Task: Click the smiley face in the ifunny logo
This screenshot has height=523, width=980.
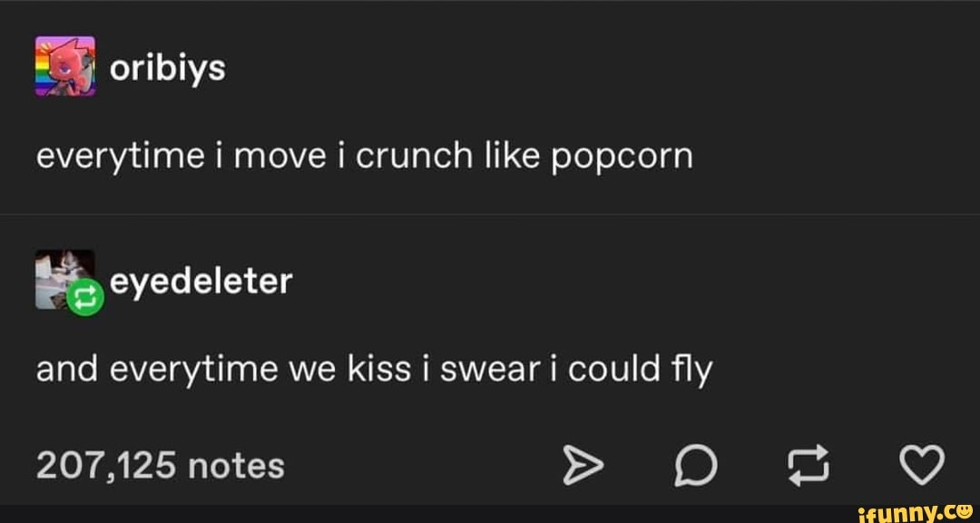Action: (964, 511)
